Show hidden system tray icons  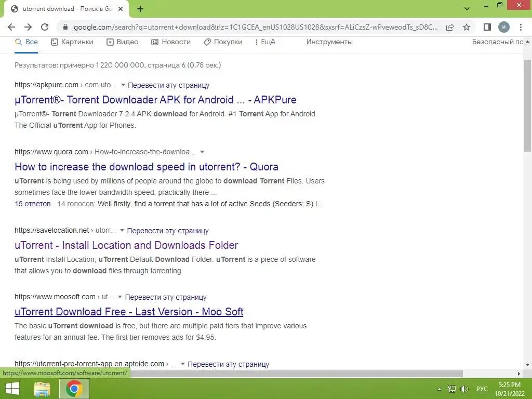[440, 389]
